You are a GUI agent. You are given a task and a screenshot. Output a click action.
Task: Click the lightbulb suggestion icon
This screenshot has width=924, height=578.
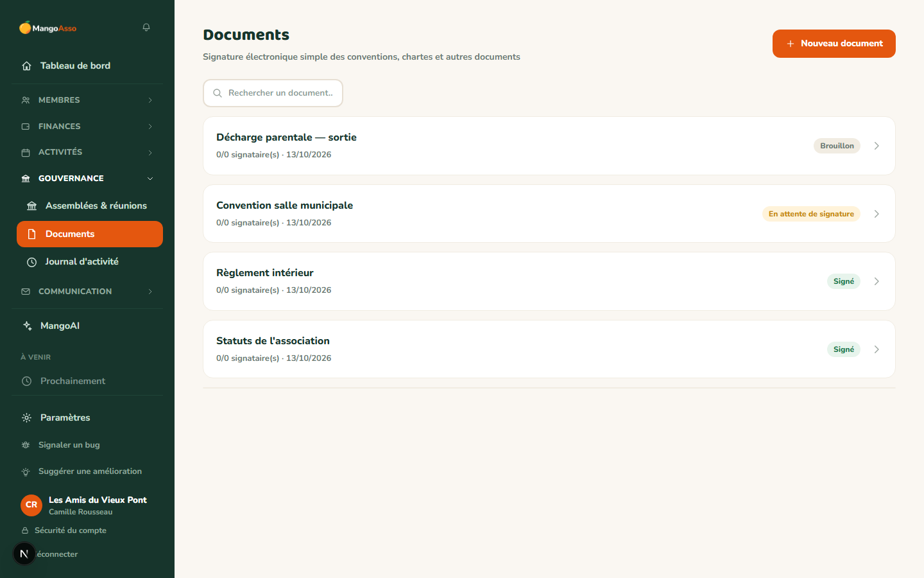click(x=26, y=471)
